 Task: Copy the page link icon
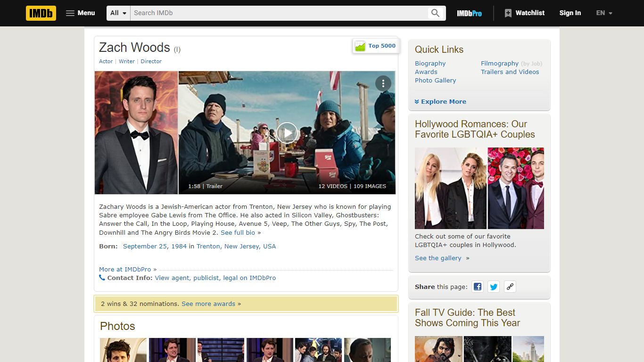pos(510,287)
